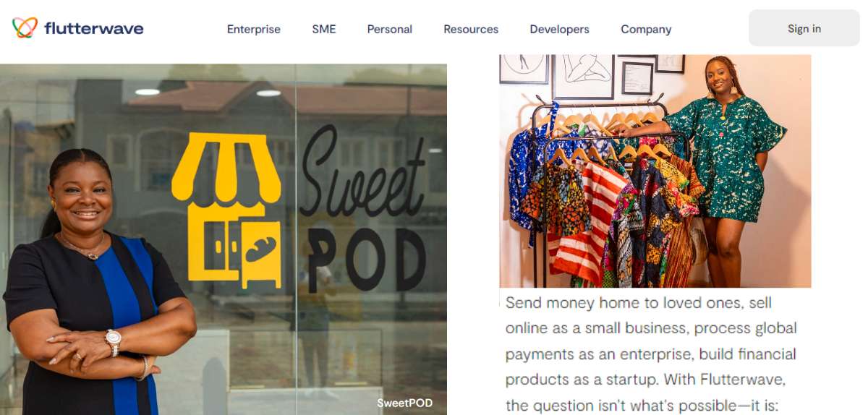
Task: Click the Sign in button
Action: tap(804, 28)
